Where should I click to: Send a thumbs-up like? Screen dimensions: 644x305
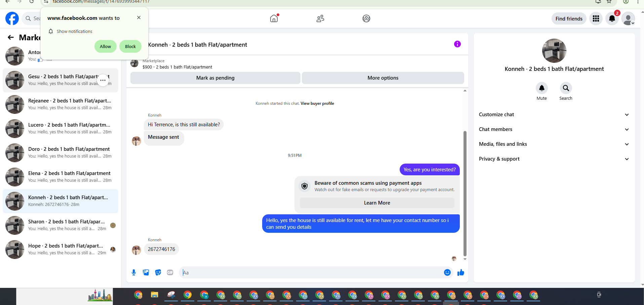pyautogui.click(x=461, y=272)
